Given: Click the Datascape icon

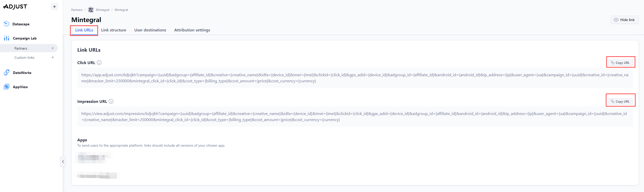Looking at the screenshot, I should (x=7, y=24).
